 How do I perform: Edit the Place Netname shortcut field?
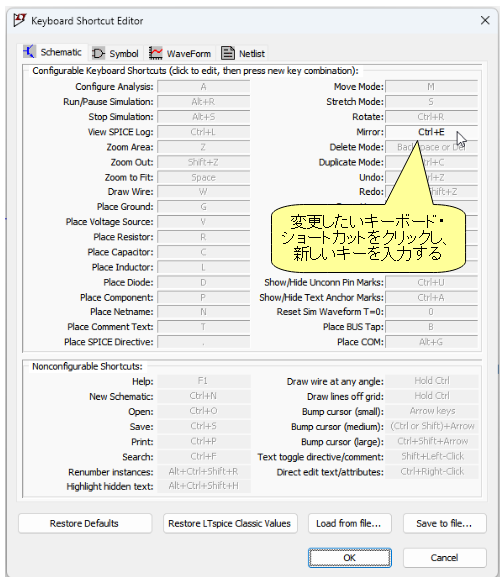(x=203, y=312)
